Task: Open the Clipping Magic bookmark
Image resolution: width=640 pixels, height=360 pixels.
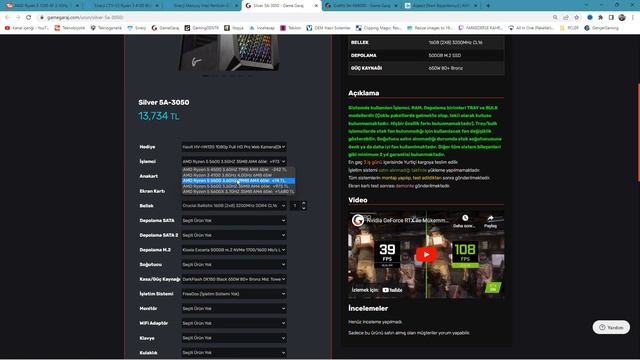Action: coord(379,28)
